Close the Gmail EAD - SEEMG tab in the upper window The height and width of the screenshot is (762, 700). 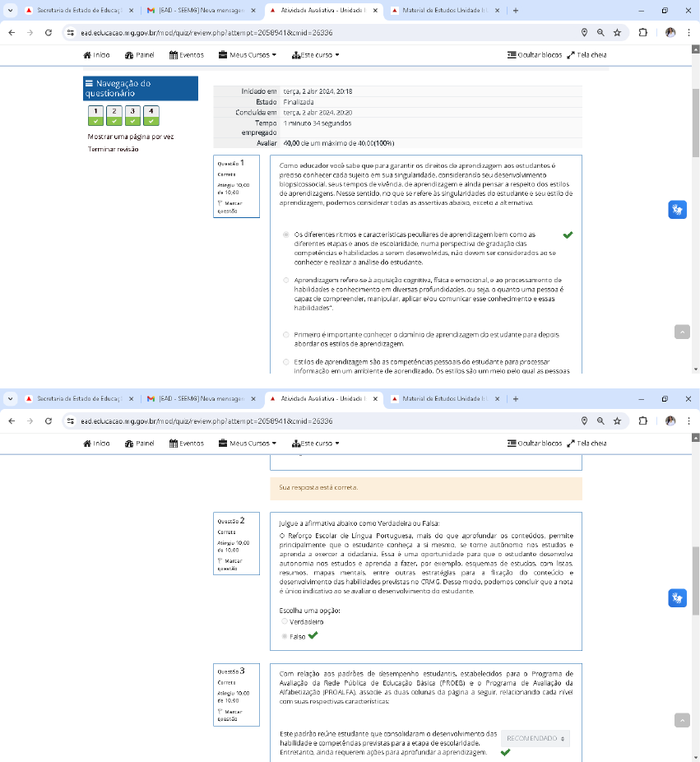tap(253, 10)
